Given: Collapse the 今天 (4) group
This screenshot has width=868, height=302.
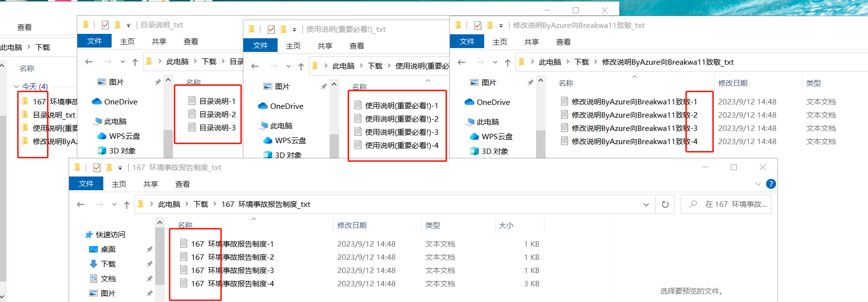Looking at the screenshot, I should [16, 87].
